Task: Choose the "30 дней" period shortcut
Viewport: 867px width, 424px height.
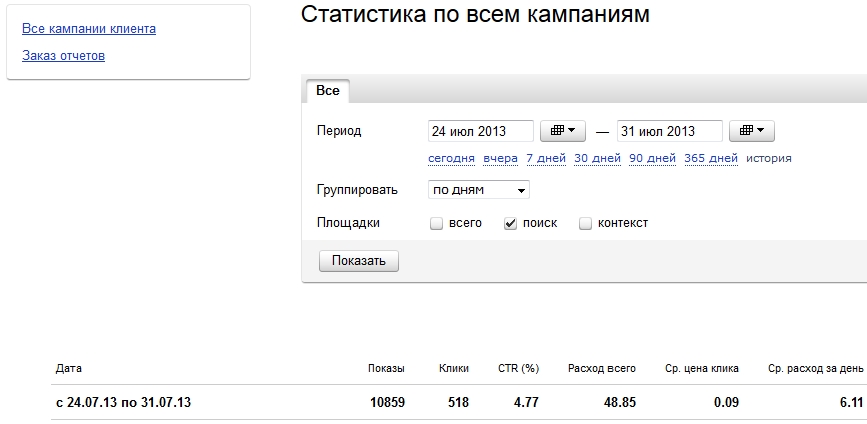Action: tap(597, 159)
